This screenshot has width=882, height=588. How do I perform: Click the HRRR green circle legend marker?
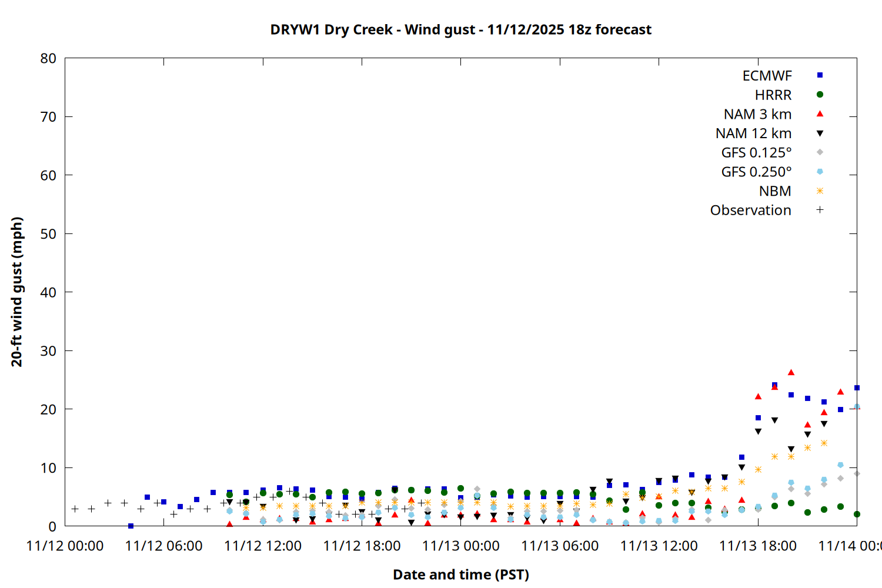[x=820, y=95]
